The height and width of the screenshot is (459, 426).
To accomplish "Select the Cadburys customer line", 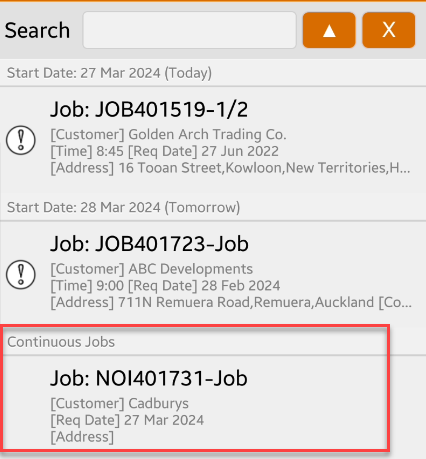I will coord(119,404).
